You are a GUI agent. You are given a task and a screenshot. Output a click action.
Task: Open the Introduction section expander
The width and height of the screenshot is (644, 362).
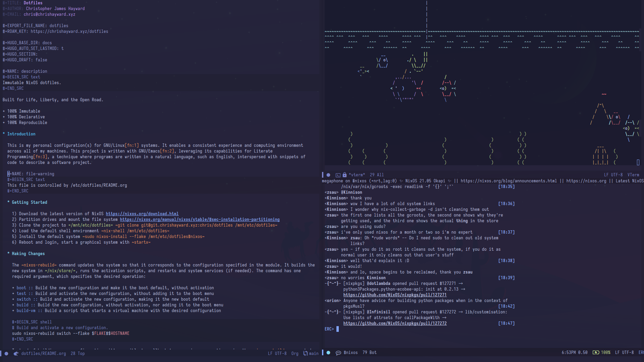[4, 133]
